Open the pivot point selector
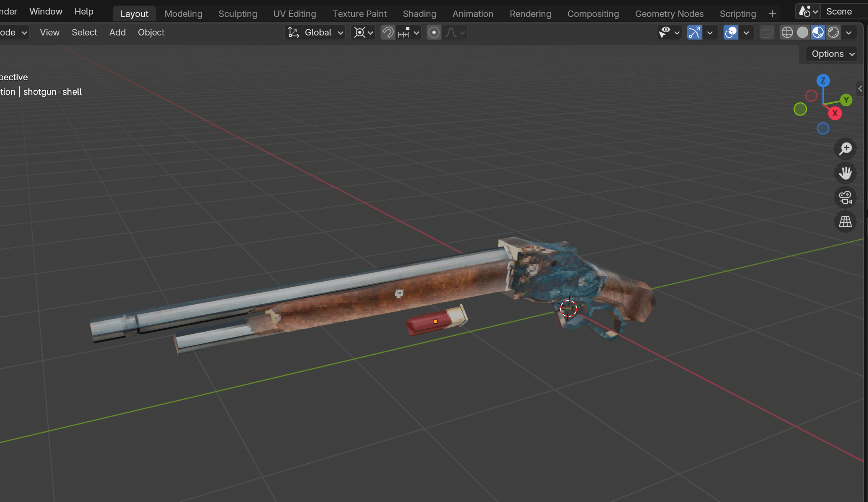The image size is (868, 502). [363, 32]
